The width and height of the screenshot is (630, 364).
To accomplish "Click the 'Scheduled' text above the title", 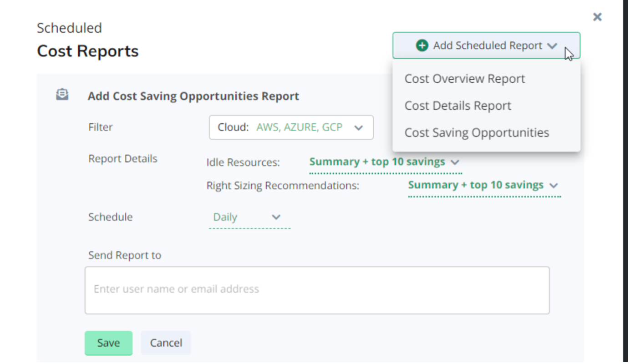I will pos(69,28).
